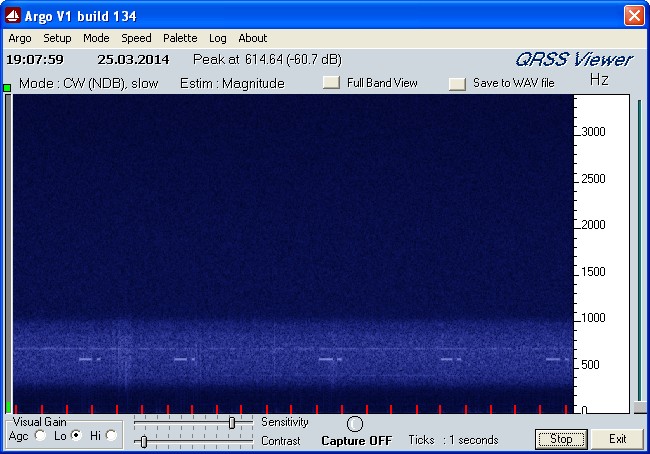Click the Capture OFF status text
The image size is (650, 454).
tap(357, 441)
